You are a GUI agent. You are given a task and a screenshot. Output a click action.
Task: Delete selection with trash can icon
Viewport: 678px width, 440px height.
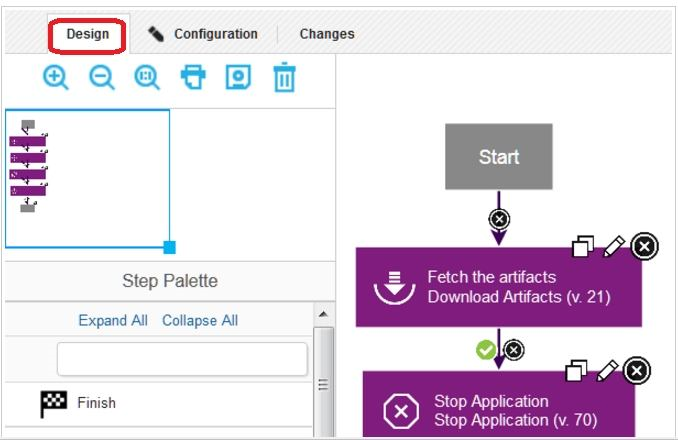(284, 78)
